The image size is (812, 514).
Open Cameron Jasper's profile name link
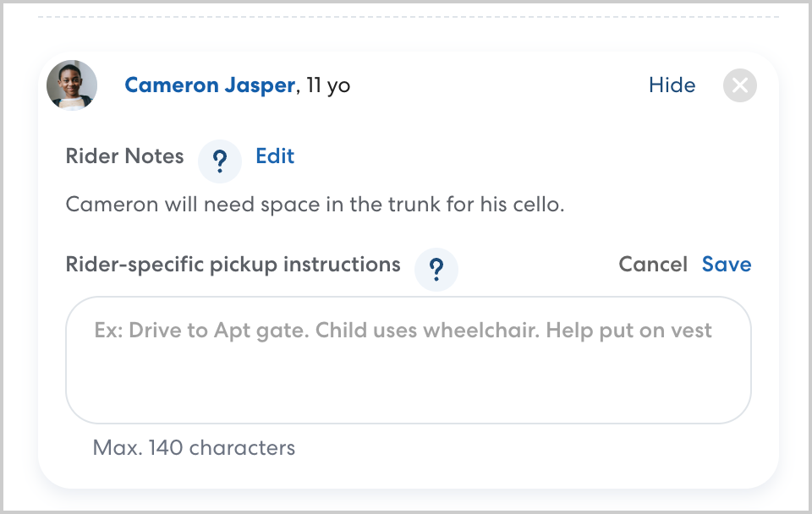coord(210,85)
